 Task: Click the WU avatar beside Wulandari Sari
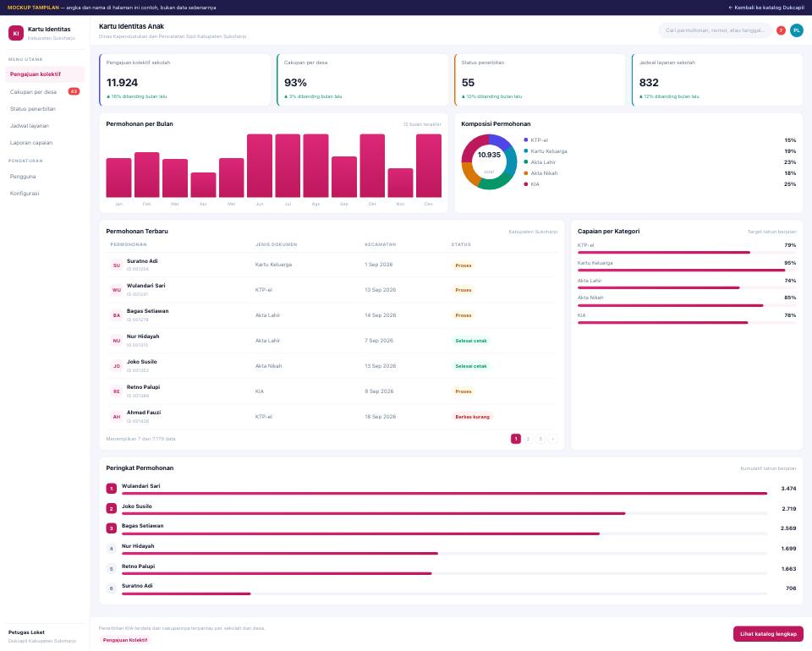pos(117,290)
